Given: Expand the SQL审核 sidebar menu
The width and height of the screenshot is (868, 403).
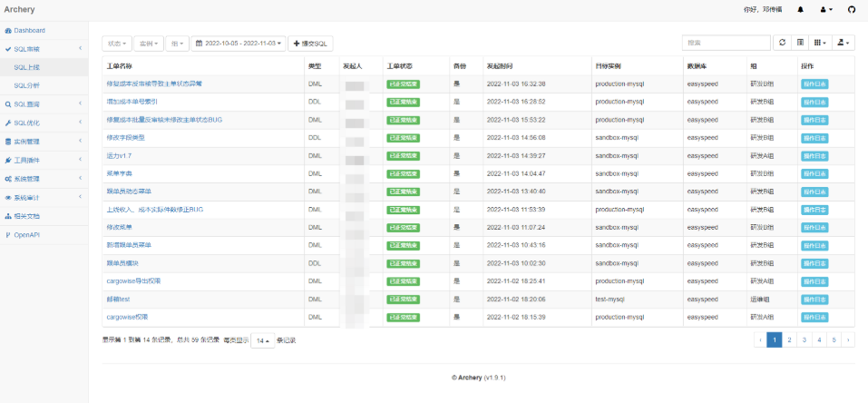Looking at the screenshot, I should [x=44, y=49].
